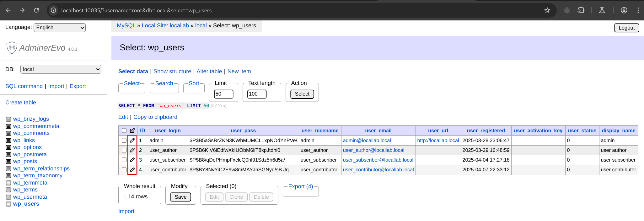
Task: Check the admin row checkbox
Action: point(124,141)
